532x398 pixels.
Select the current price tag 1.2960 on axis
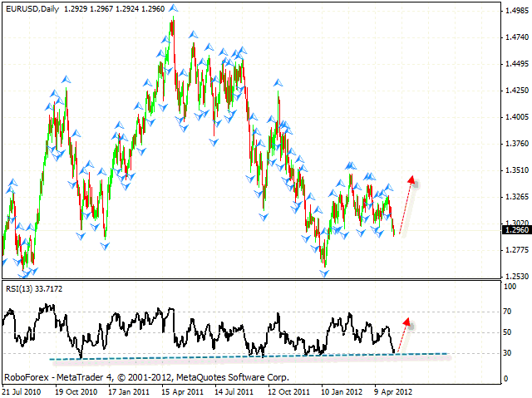click(x=514, y=230)
